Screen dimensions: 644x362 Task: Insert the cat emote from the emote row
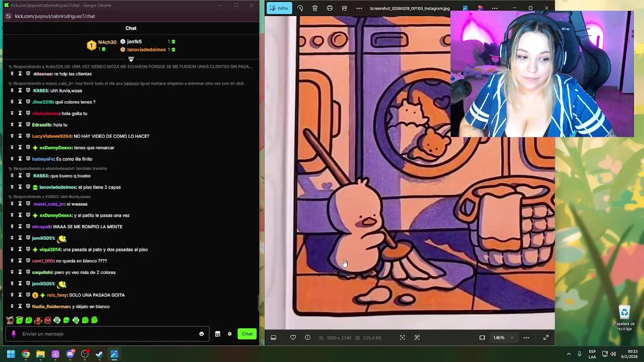coord(10,320)
